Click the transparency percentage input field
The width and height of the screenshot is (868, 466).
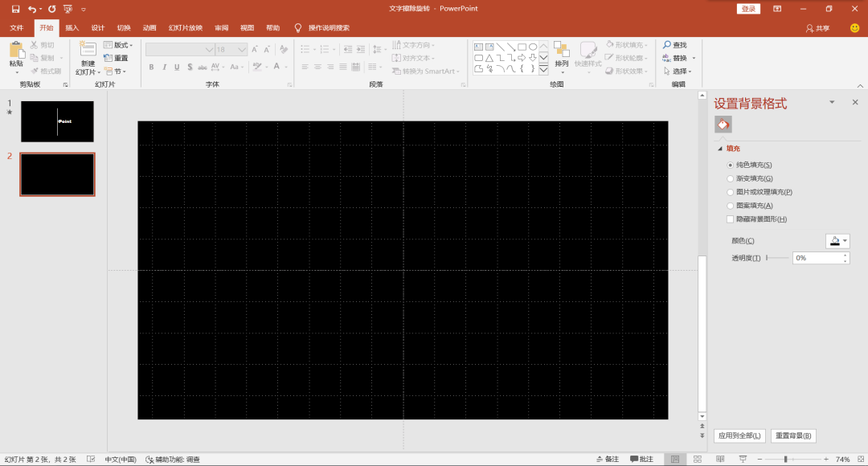(821, 258)
